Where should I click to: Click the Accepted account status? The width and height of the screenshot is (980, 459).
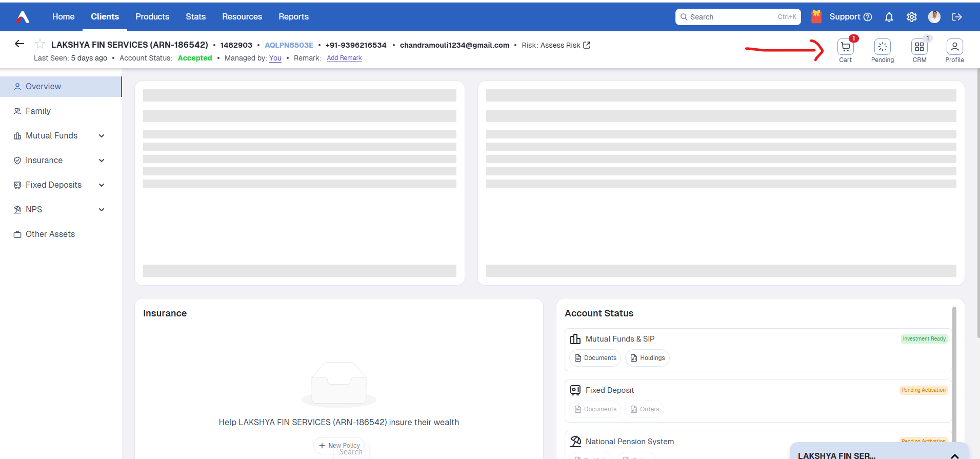point(195,58)
